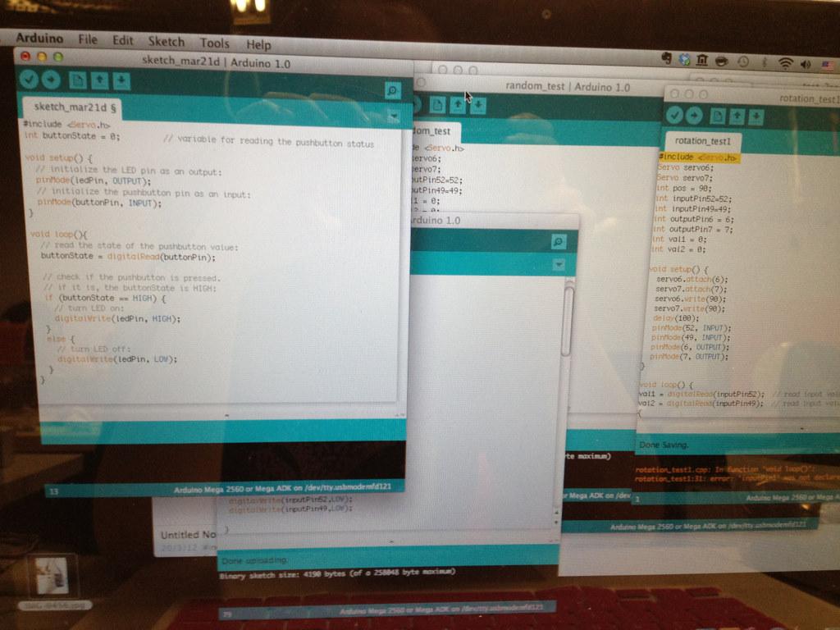Click Verify button in sketch_mar21d window
840x630 pixels.
click(x=29, y=80)
